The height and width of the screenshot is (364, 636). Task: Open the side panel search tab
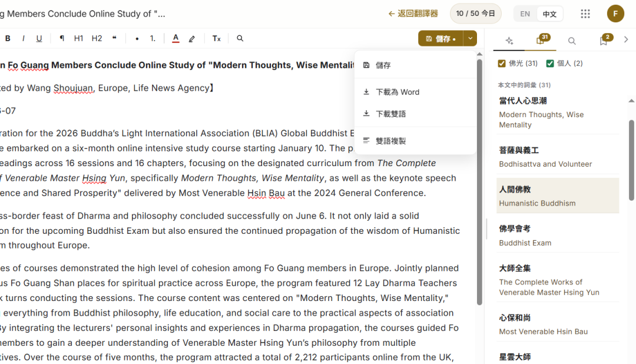click(x=572, y=41)
